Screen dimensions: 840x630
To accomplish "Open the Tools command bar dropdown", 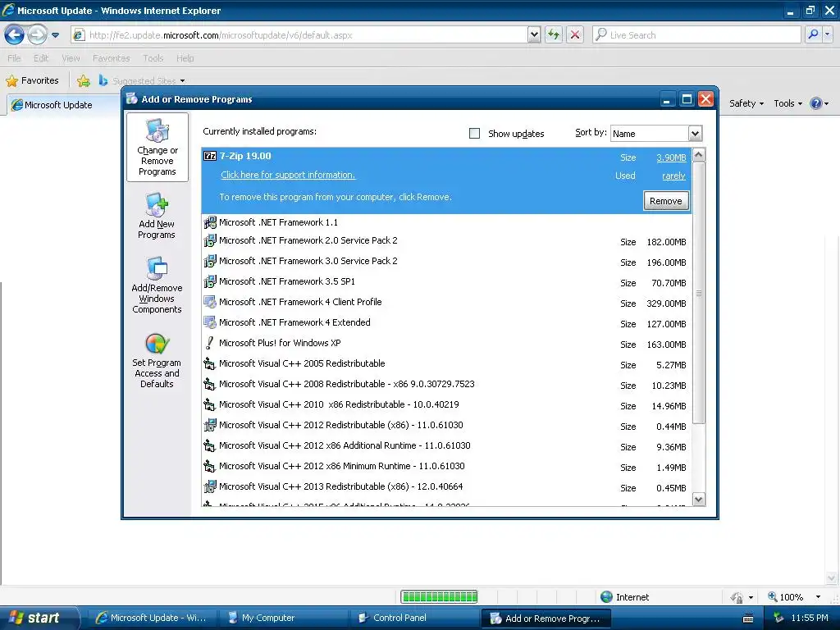I will pos(788,103).
